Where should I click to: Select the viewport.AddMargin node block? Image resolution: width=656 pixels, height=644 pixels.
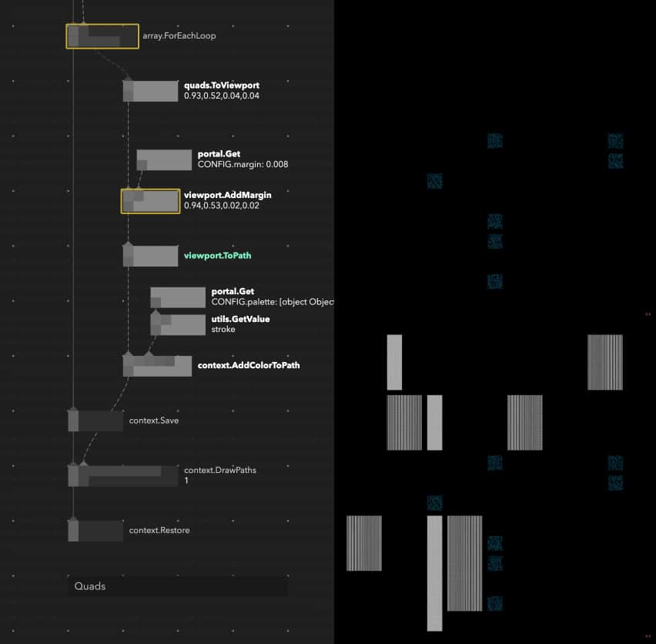pos(151,201)
